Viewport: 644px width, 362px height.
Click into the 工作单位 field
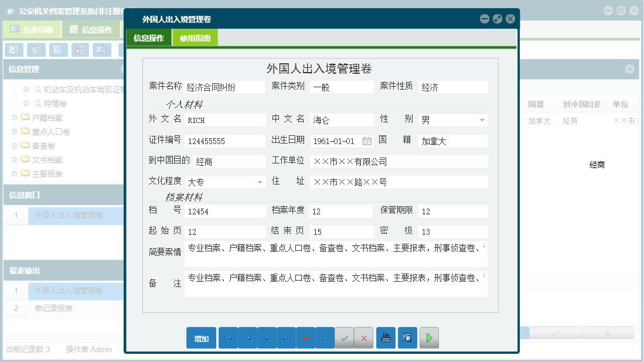click(x=399, y=161)
